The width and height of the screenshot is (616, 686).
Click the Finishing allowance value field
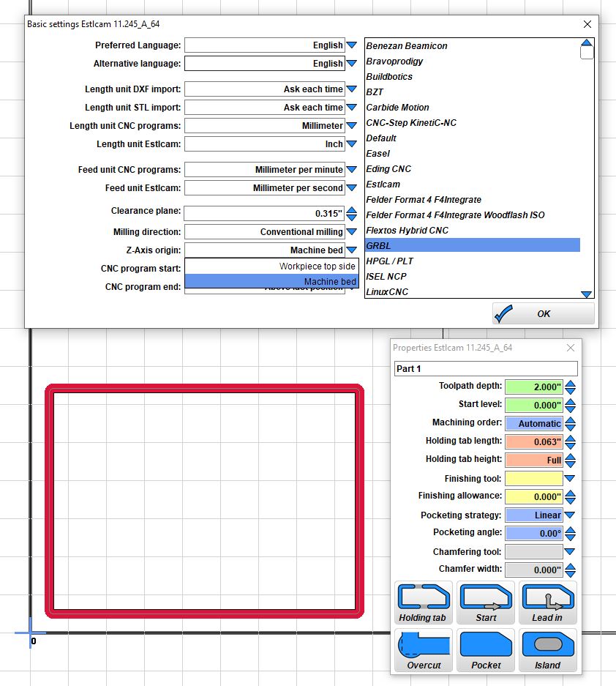tap(534, 496)
